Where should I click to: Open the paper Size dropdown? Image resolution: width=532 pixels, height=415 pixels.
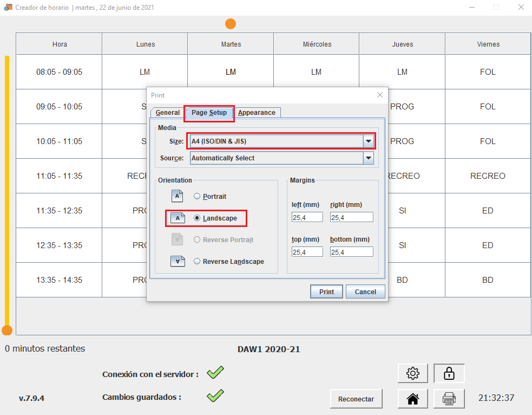(x=368, y=141)
